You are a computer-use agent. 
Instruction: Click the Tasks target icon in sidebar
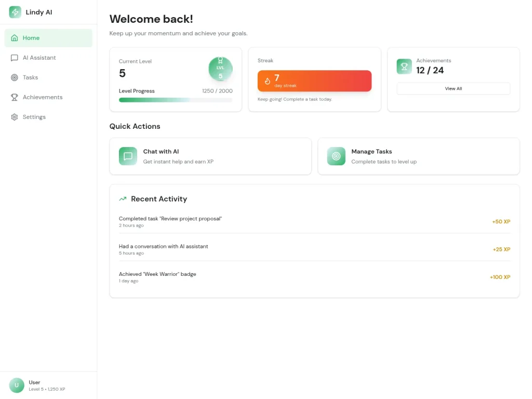pos(14,77)
